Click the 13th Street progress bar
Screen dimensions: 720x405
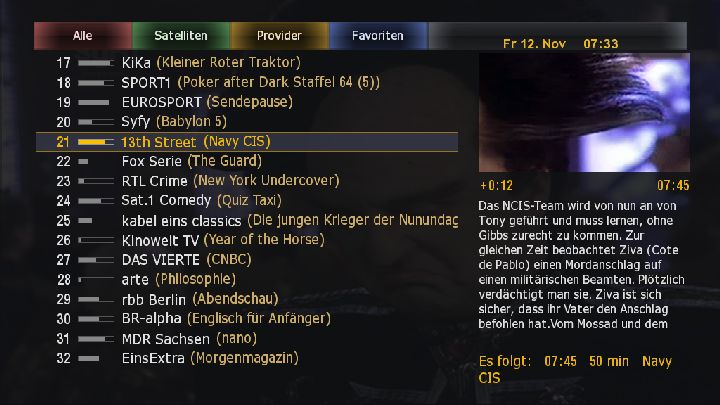[96, 142]
